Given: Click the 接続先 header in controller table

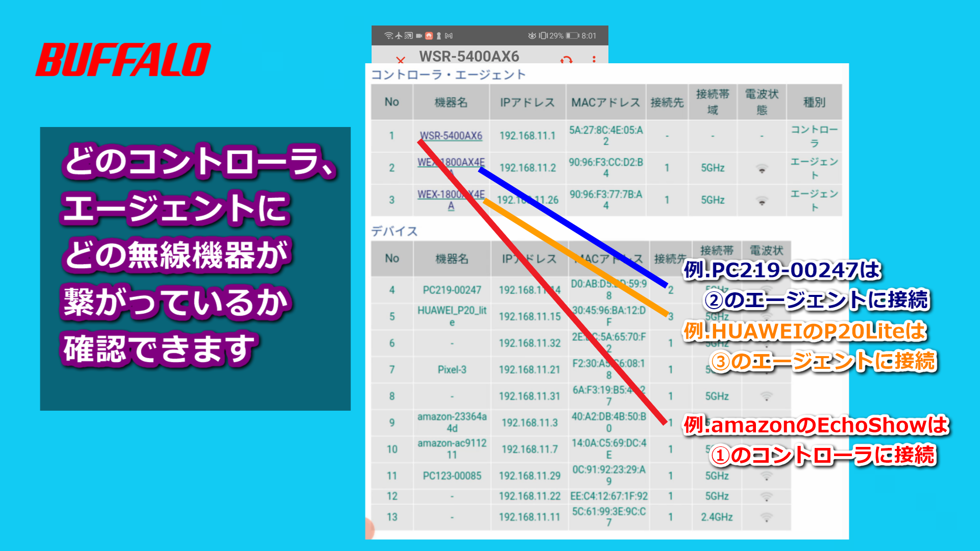Looking at the screenshot, I should 667,103.
